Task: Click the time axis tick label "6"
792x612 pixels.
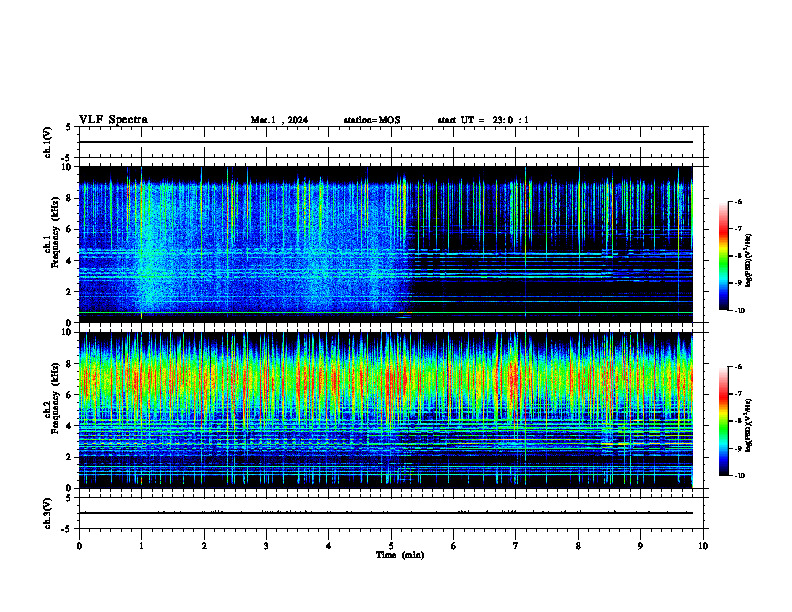Action: pos(454,546)
